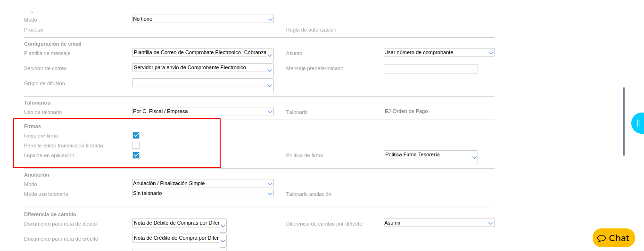Open Diferencia de cambio por defecto dropdown

[490, 223]
